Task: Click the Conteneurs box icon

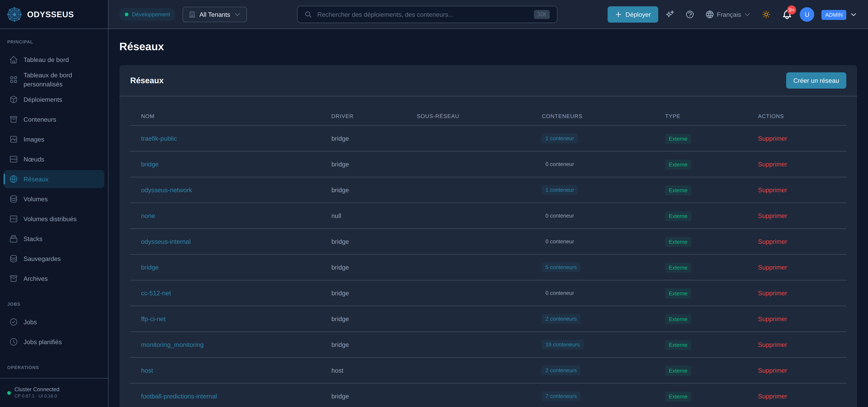Action: (14, 119)
